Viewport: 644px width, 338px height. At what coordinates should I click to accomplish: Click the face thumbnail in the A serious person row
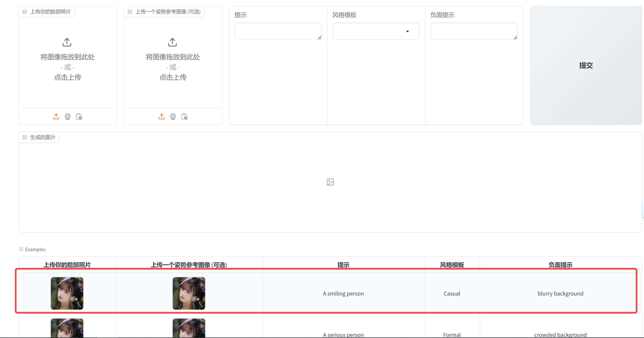tap(67, 328)
